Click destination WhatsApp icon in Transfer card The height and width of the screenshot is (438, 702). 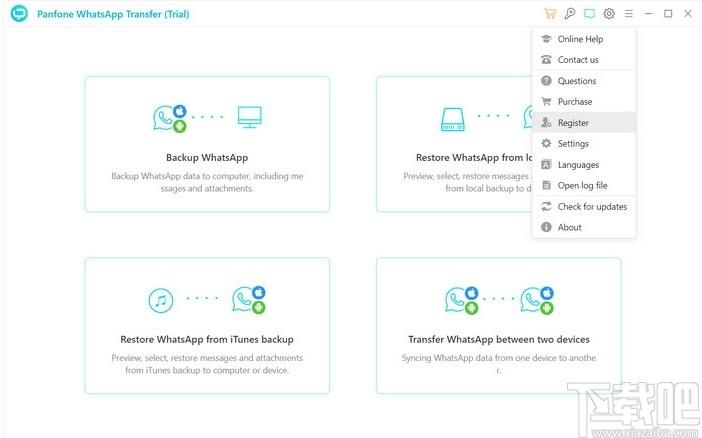[537, 301]
